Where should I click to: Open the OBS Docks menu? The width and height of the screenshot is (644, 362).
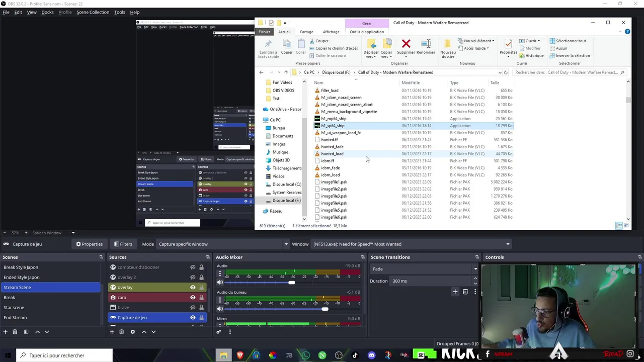pyautogui.click(x=47, y=12)
